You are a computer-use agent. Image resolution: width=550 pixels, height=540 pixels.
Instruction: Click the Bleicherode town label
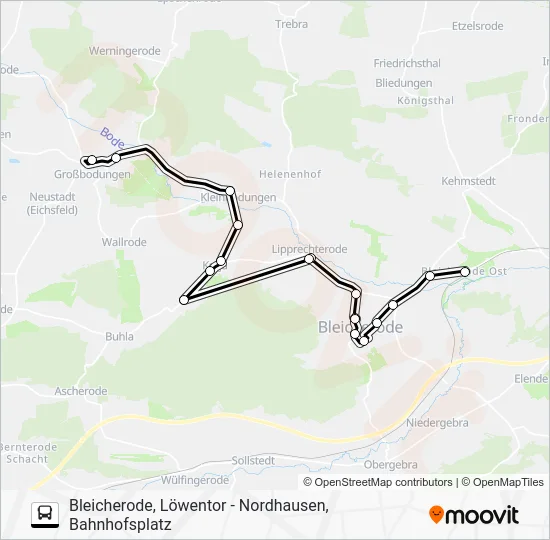tap(360, 327)
